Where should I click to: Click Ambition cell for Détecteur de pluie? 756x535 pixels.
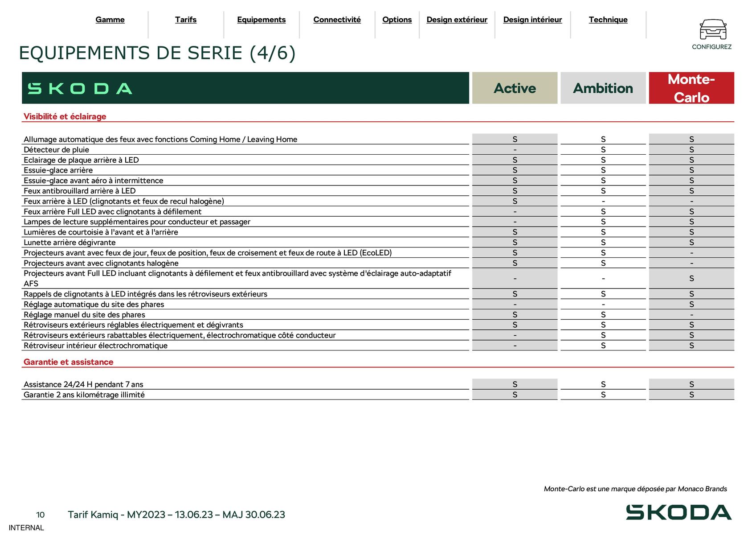click(603, 149)
